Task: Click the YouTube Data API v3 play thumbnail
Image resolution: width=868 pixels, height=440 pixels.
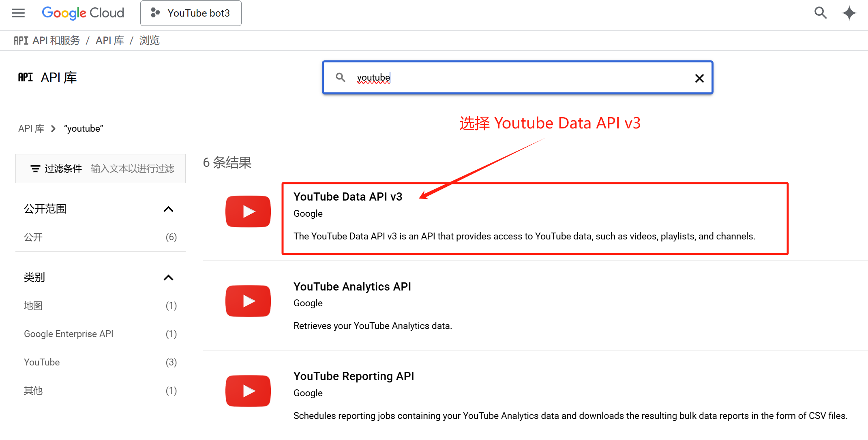Action: (248, 211)
